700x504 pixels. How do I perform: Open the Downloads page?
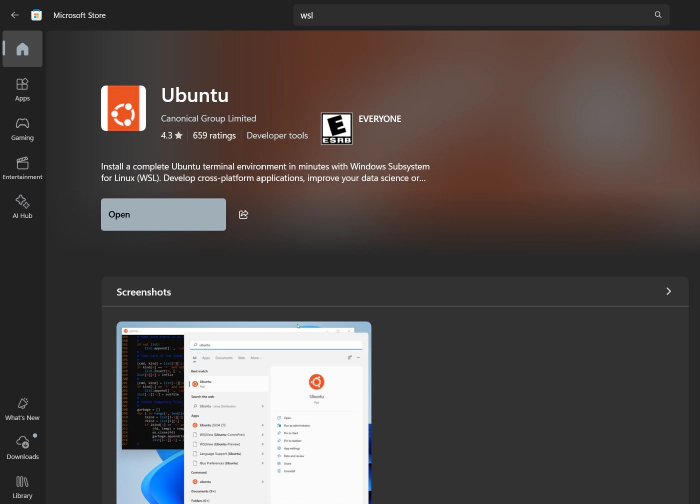[x=22, y=447]
